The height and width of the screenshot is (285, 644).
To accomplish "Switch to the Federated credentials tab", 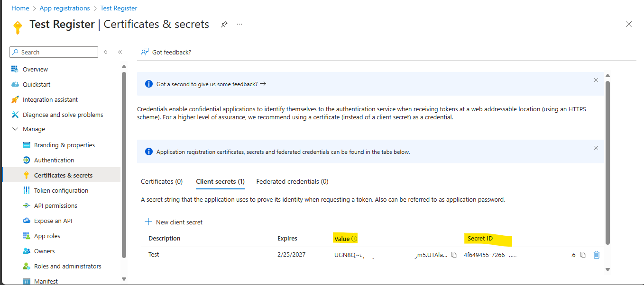I will (x=292, y=181).
